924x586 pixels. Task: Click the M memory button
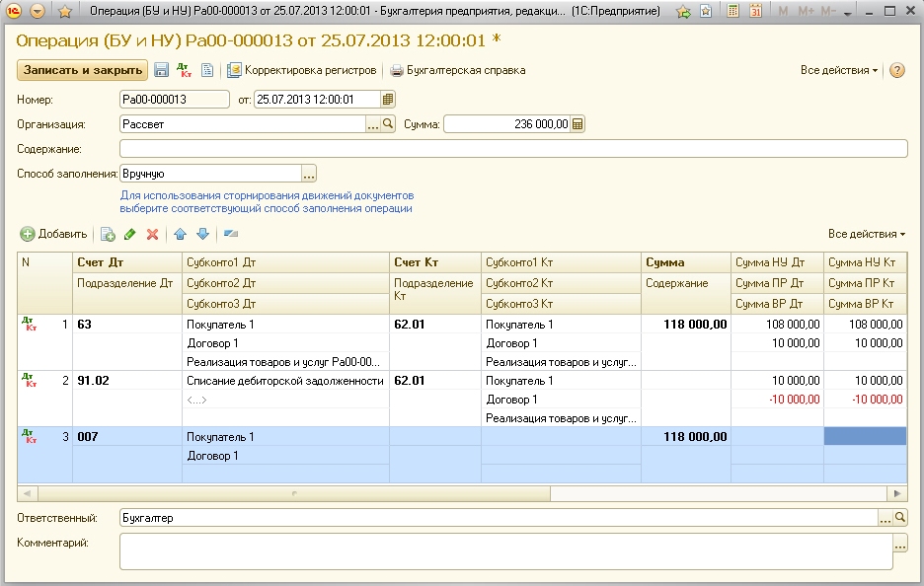[783, 11]
